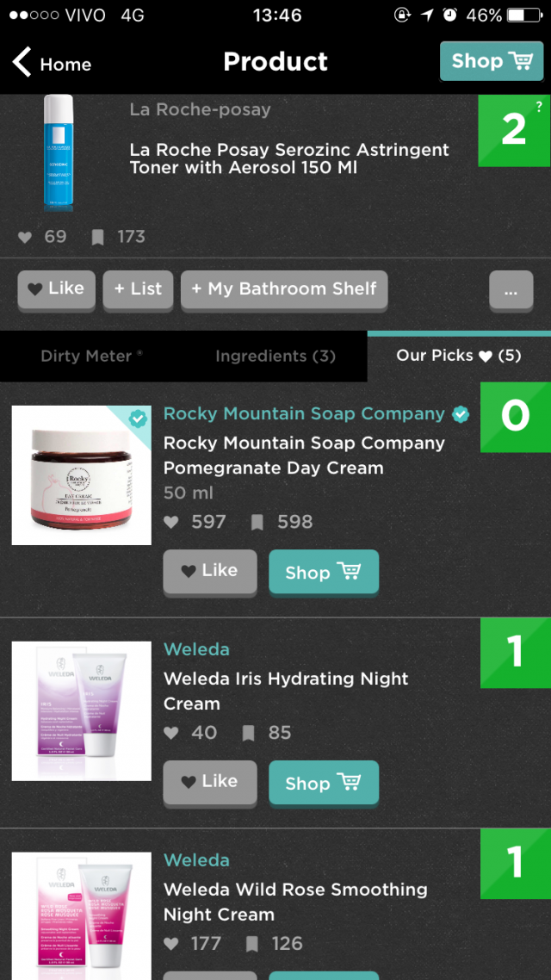Like the Pomegranate Day Cream
551x980 pixels.
tap(210, 571)
